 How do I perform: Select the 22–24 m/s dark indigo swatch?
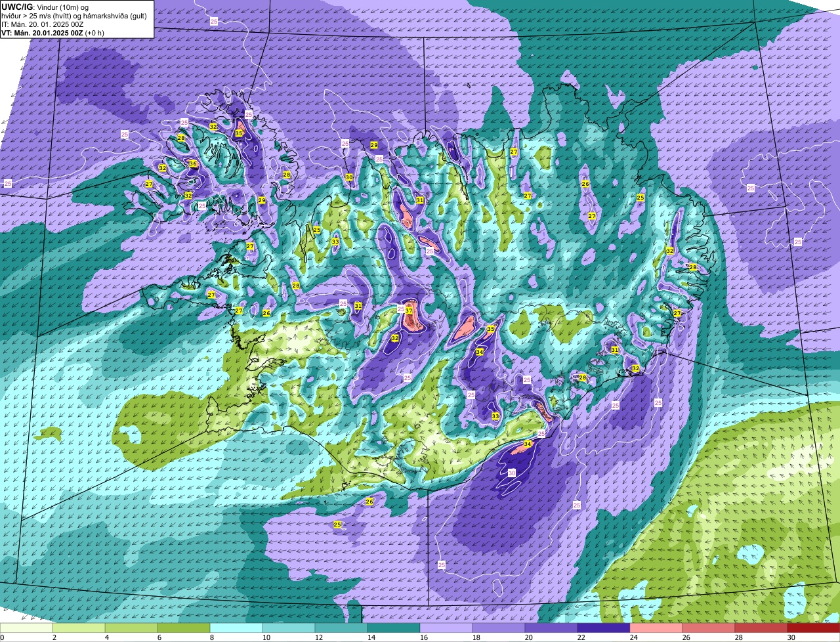[x=604, y=628]
